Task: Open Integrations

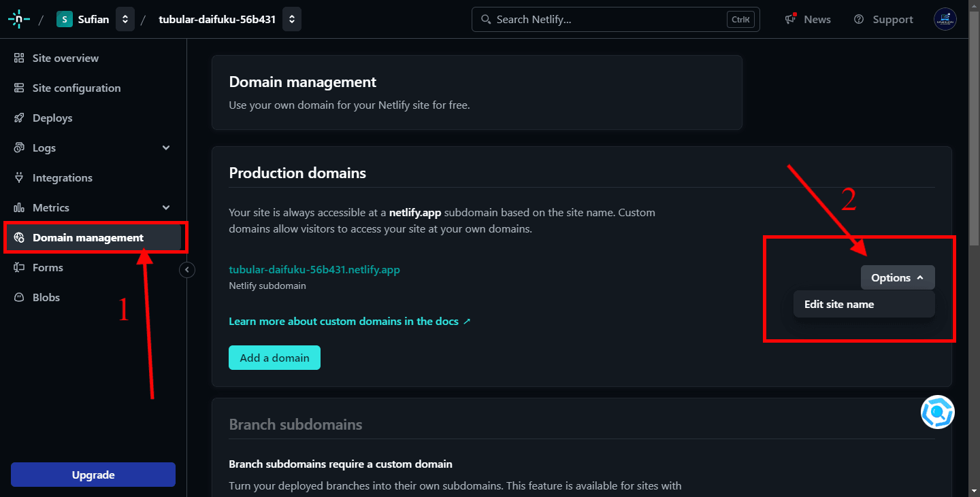Action: pos(63,177)
